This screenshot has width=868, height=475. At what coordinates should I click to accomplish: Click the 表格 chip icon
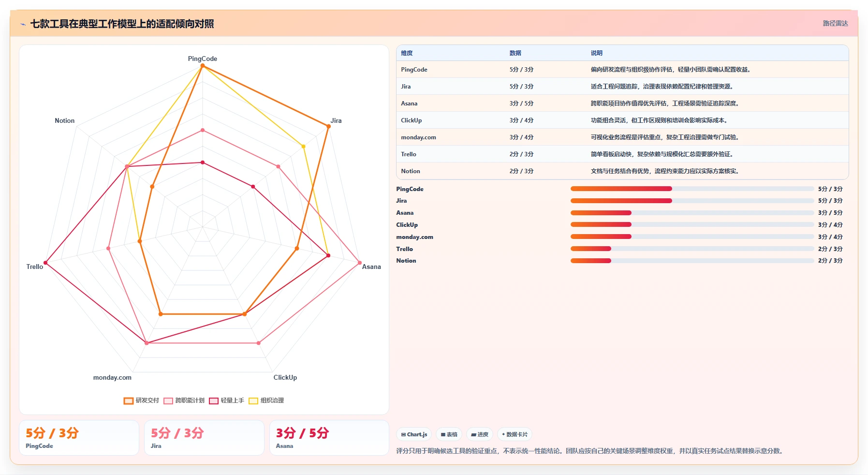(x=443, y=434)
